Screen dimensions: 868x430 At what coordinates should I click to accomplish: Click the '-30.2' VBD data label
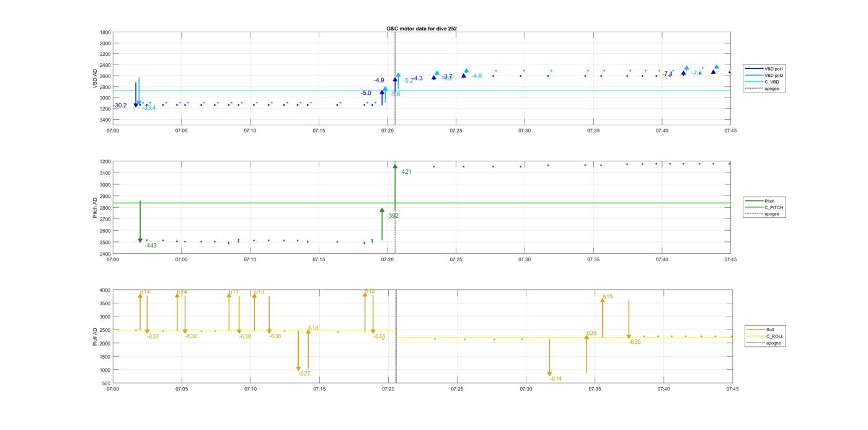click(120, 105)
